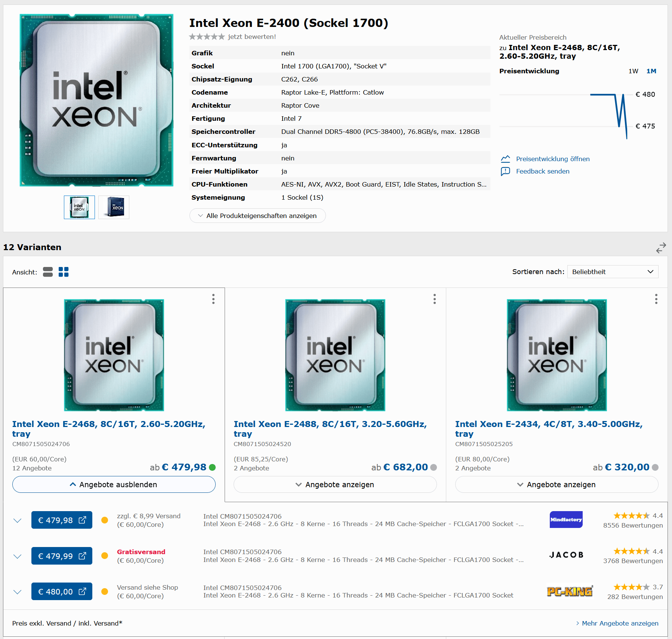
Task: Click green availability dot for E-2468 price
Action: (212, 467)
